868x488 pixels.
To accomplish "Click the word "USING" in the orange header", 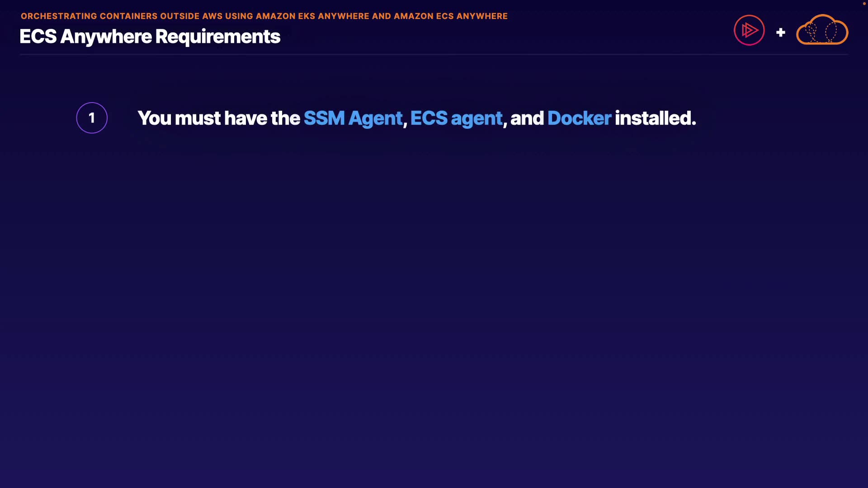I will [239, 16].
